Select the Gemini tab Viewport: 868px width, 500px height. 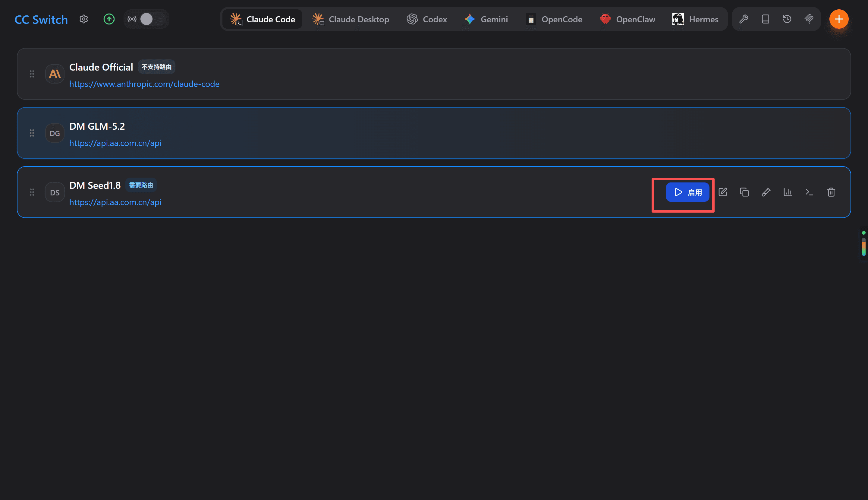tap(486, 19)
